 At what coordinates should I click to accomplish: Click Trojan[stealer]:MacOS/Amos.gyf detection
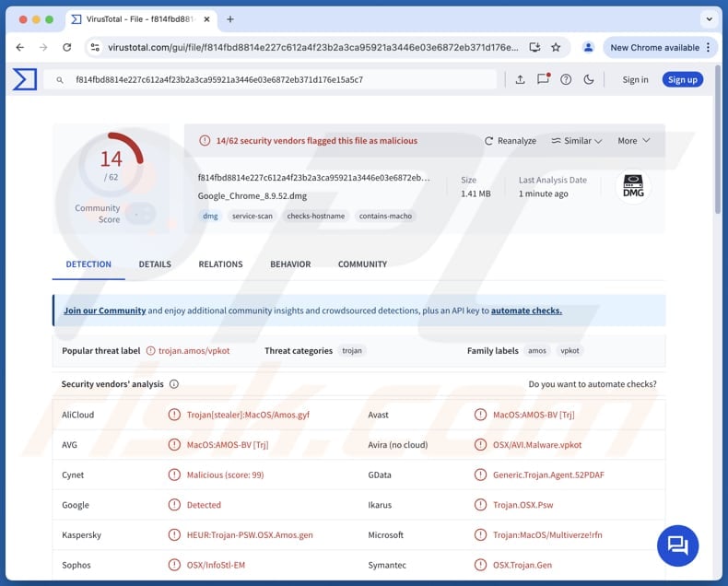point(248,415)
